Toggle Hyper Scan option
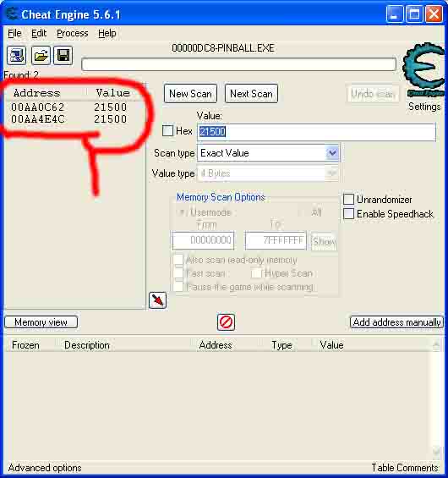The image size is (448, 478). coord(257,273)
